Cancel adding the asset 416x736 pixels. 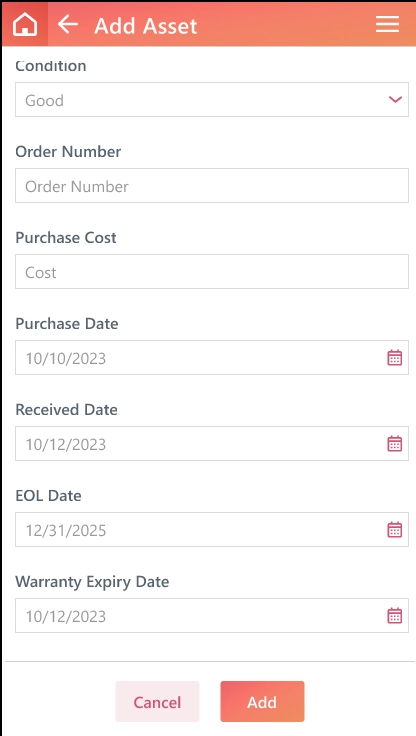point(157,701)
